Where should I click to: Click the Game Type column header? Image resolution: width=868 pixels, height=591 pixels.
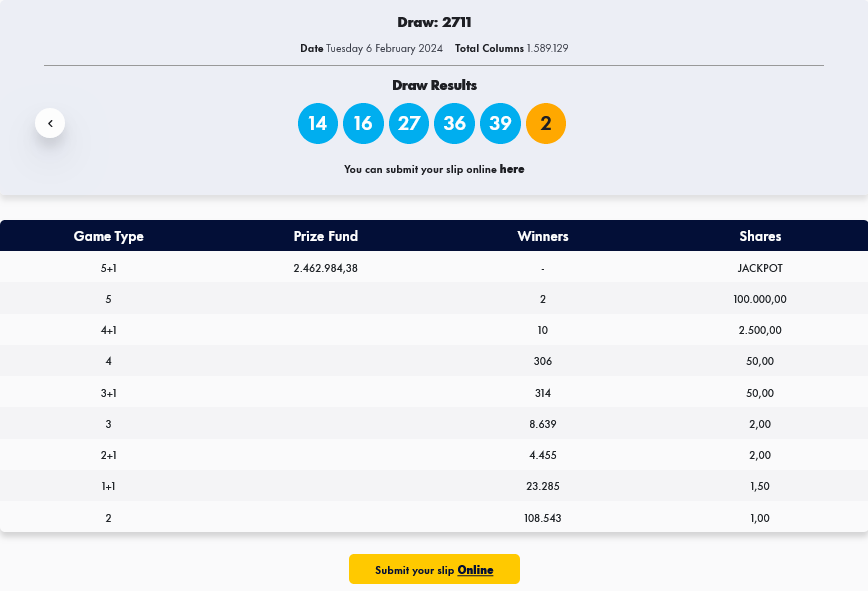[x=108, y=236]
